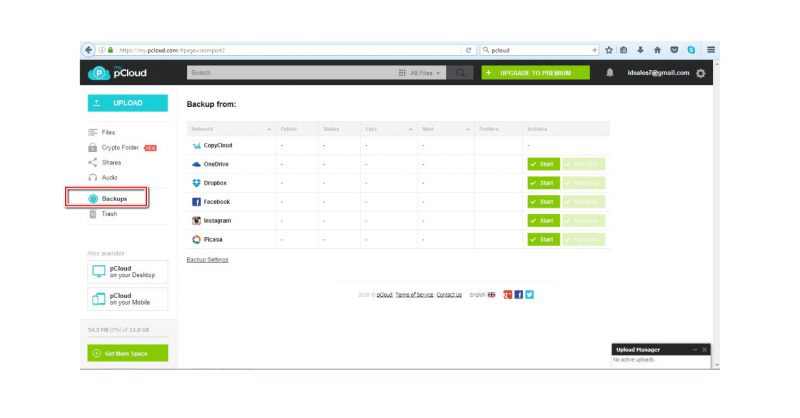This screenshot has height=418, width=800.
Task: Open the All Files dropdown filter
Action: pos(419,73)
